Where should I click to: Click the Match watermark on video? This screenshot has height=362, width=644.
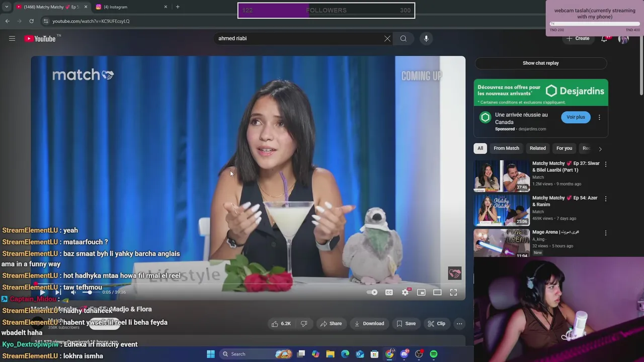point(455,273)
